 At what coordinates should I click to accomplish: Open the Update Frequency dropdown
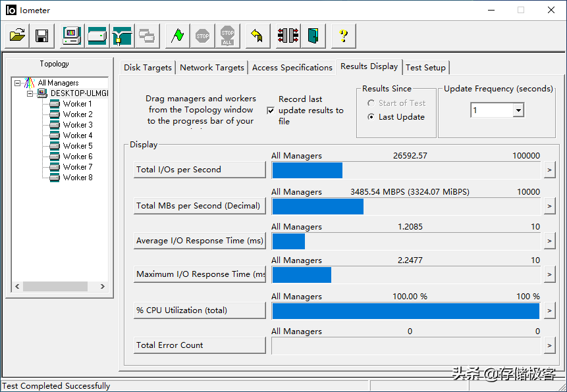(x=518, y=110)
